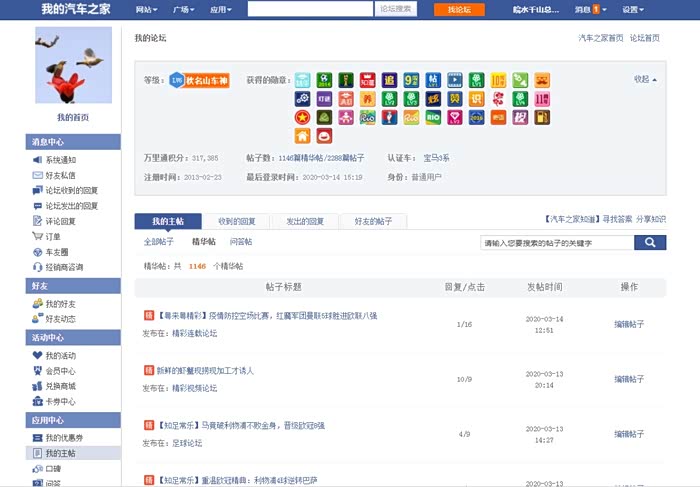Screen dimensions: 700x487
Task: Click the 铁名山车神 level badge
Action: (x=199, y=79)
